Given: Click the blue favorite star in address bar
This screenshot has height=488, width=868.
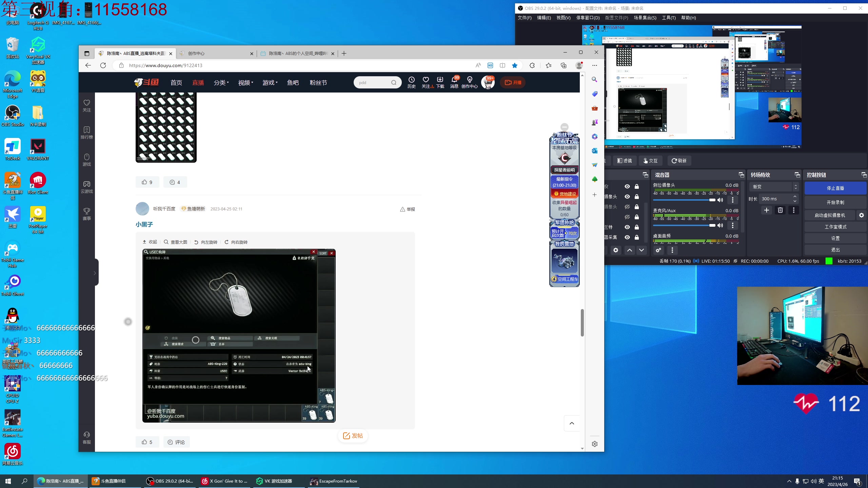Looking at the screenshot, I should click(x=515, y=65).
